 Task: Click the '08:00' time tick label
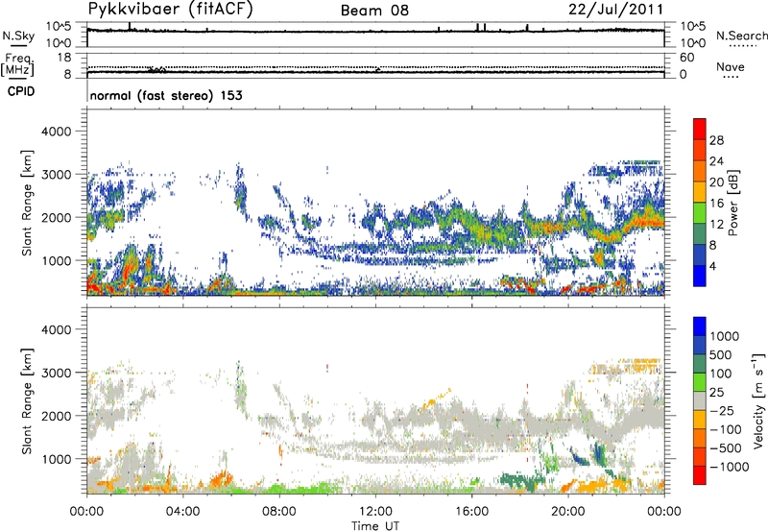click(x=279, y=512)
